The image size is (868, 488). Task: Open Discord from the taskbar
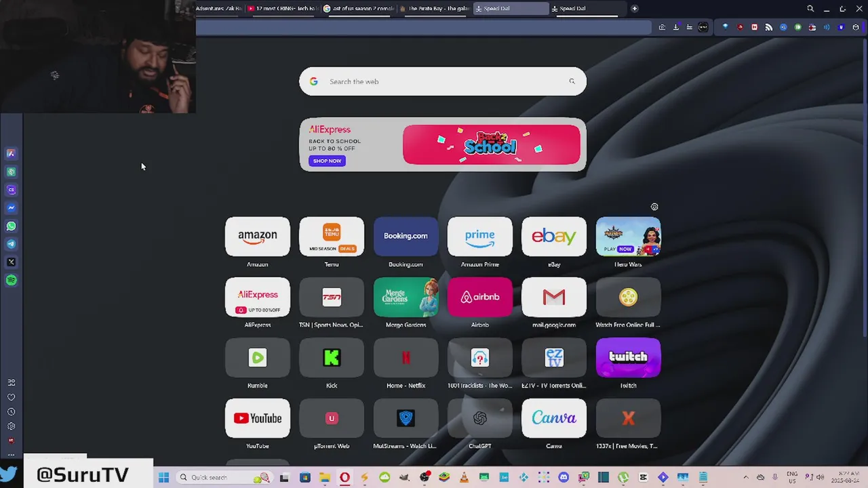click(x=564, y=477)
